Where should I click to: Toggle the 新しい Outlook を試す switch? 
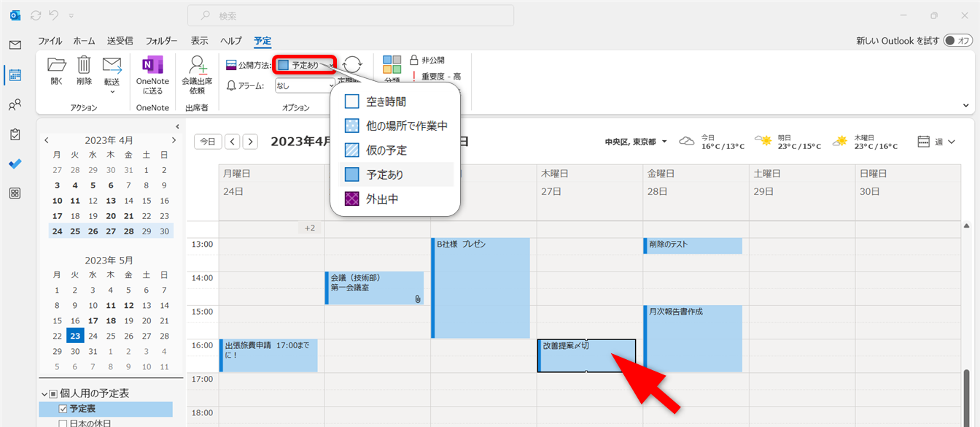click(x=958, y=41)
